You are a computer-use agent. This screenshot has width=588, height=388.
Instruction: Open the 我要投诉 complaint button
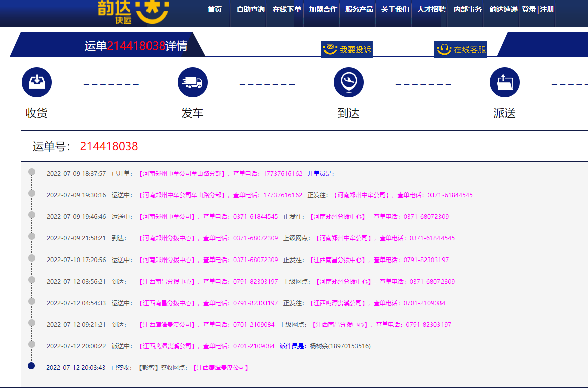pos(347,49)
